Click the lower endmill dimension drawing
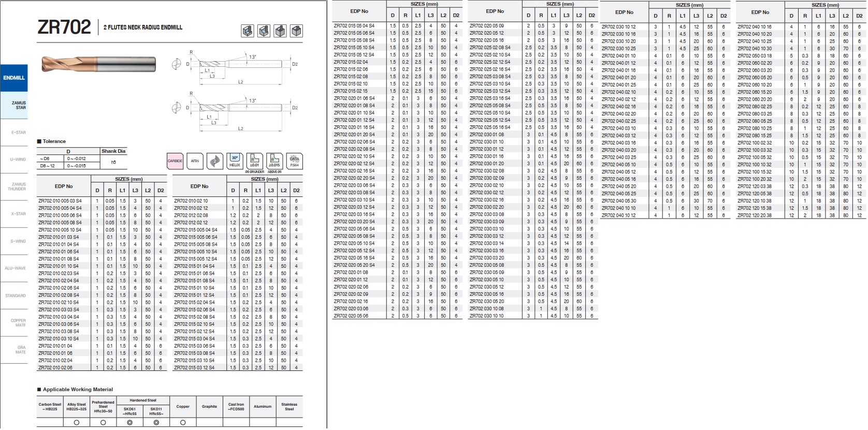The width and height of the screenshot is (868, 430). click(234, 111)
